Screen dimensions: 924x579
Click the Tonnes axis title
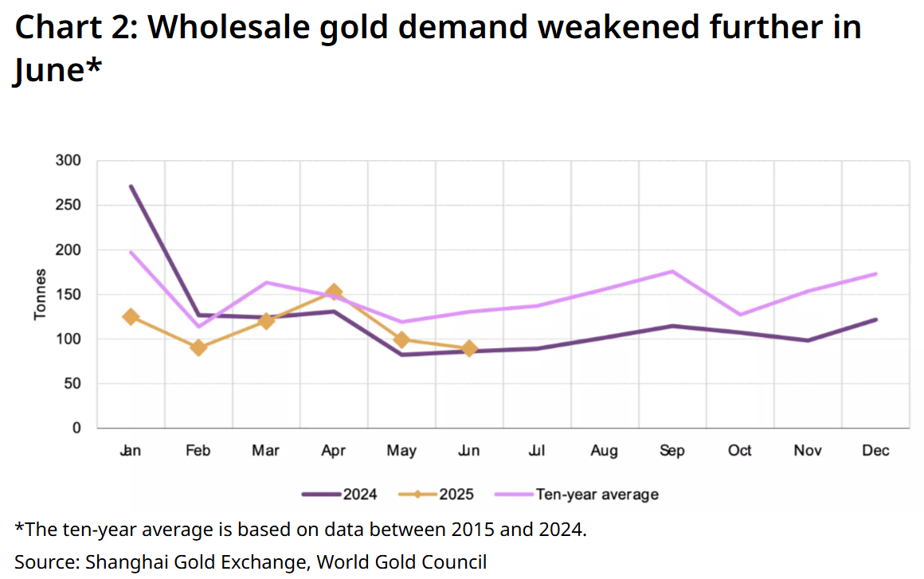[40, 295]
